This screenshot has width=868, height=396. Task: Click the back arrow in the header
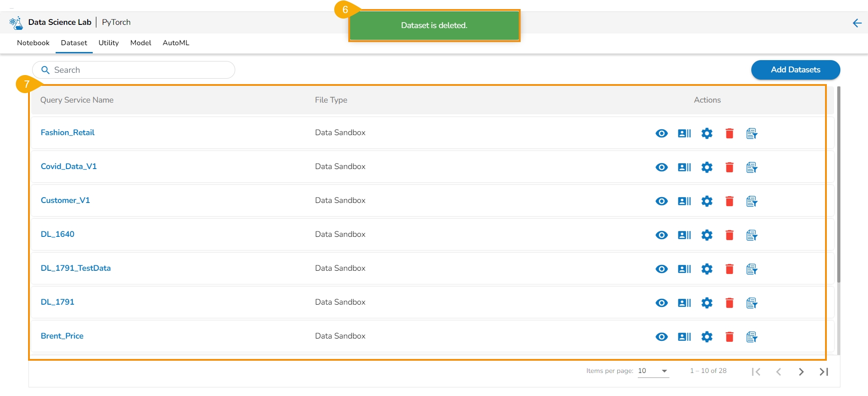[857, 23]
